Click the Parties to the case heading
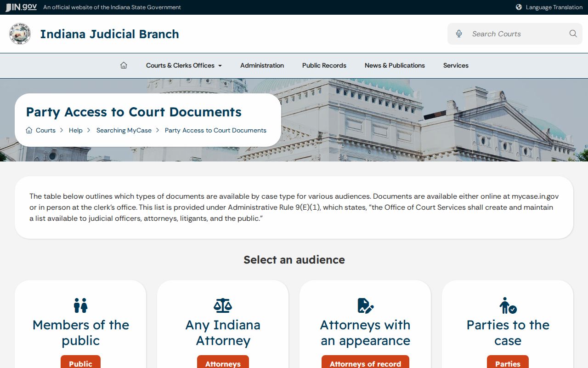 pyautogui.click(x=508, y=333)
